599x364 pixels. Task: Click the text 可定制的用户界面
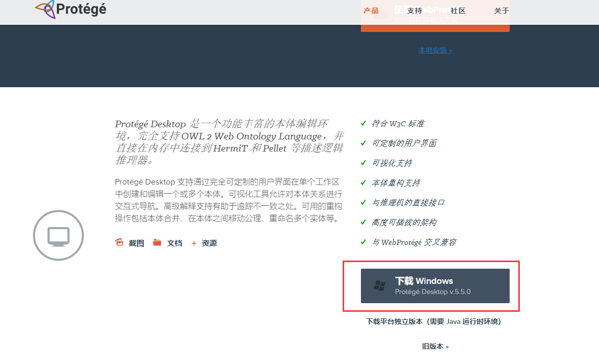[x=405, y=143]
